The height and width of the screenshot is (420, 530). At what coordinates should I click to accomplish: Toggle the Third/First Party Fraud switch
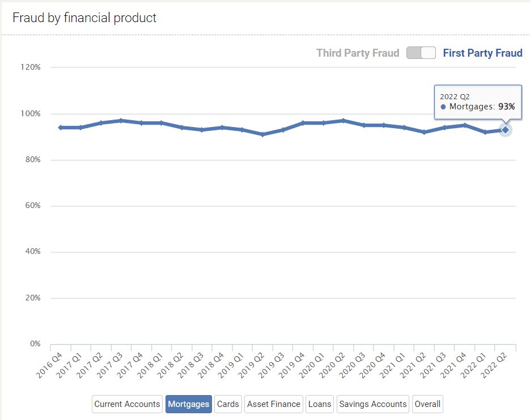coord(421,53)
